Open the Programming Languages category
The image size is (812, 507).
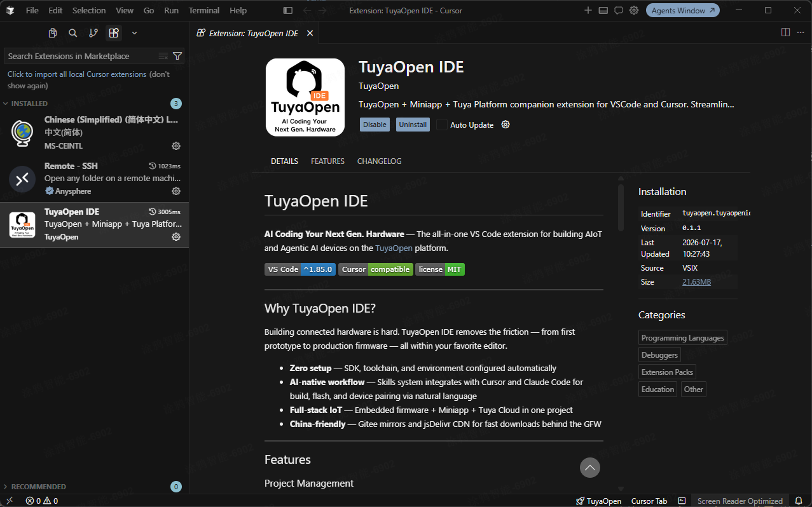[683, 338]
